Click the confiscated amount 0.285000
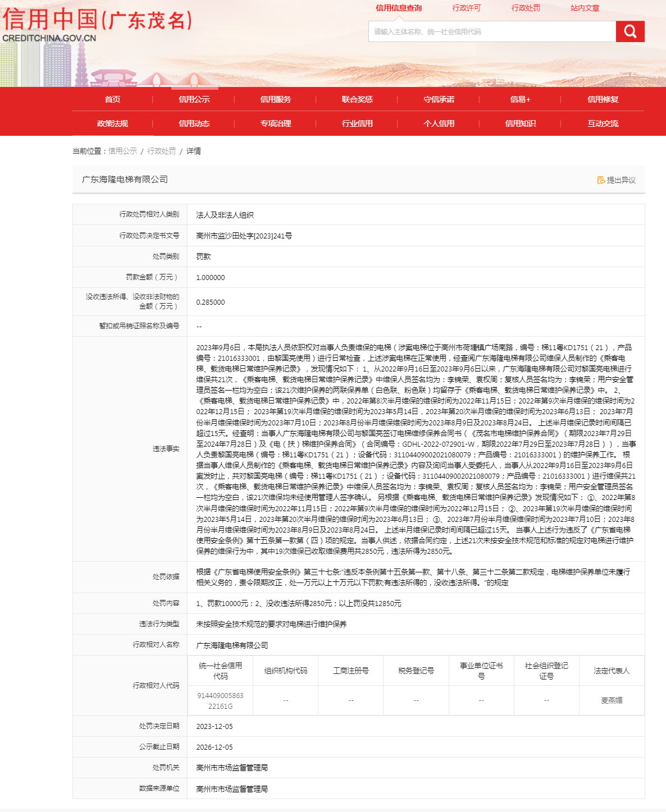This screenshot has height=812, width=666. (211, 302)
